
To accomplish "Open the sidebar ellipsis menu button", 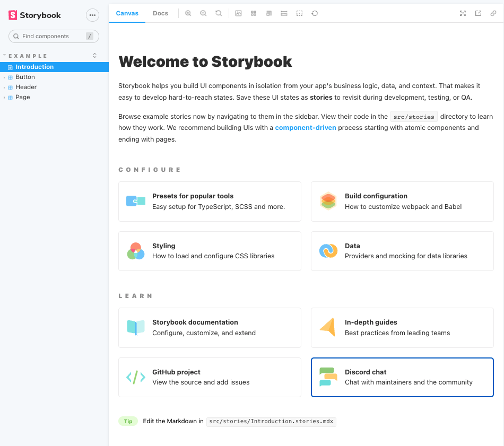I will tap(92, 15).
